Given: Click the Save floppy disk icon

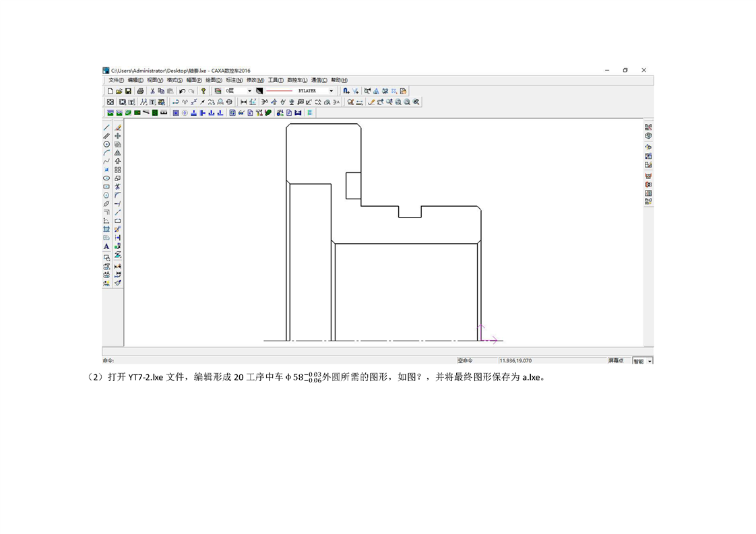Looking at the screenshot, I should (x=128, y=91).
